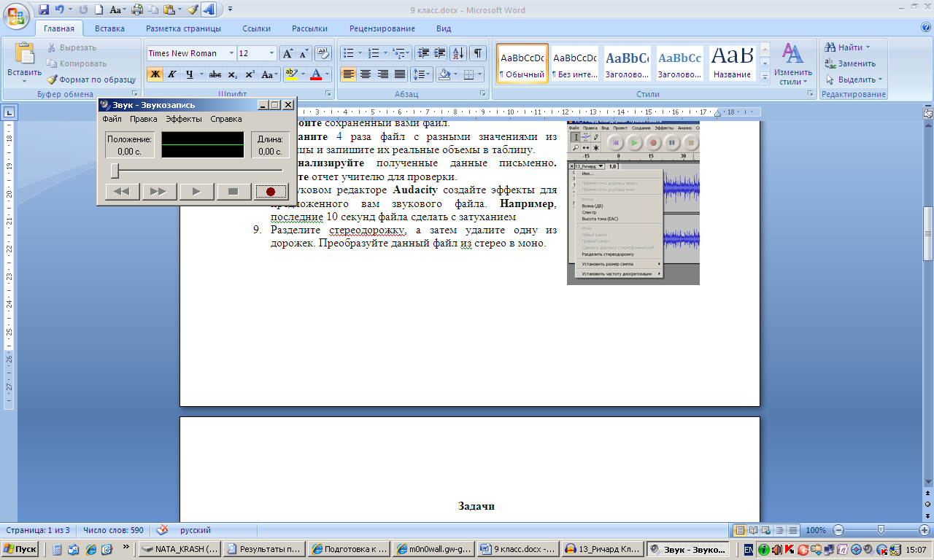The height and width of the screenshot is (560, 934).
Task: Seek to end in Sound Recorder
Action: pos(159,192)
